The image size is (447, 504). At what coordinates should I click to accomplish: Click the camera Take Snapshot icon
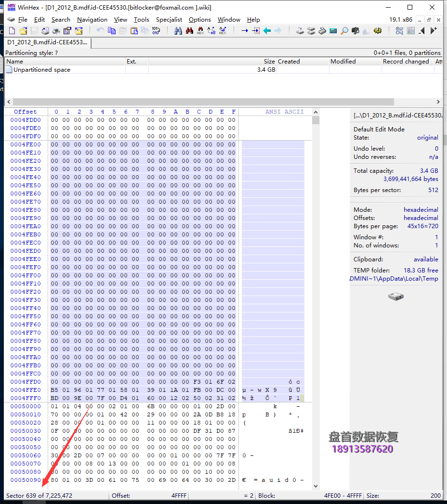[x=355, y=31]
